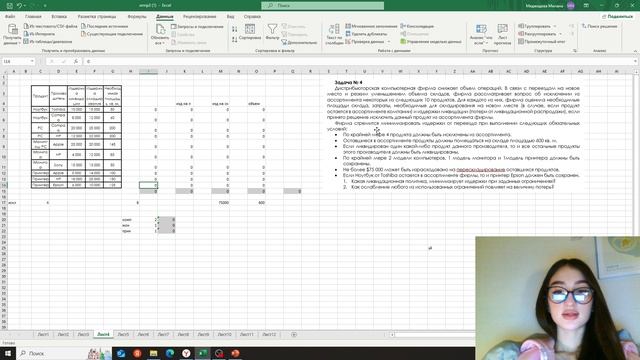Click the Save icon in title bar
Image resolution: width=640 pixels, height=360 pixels.
(10, 6)
